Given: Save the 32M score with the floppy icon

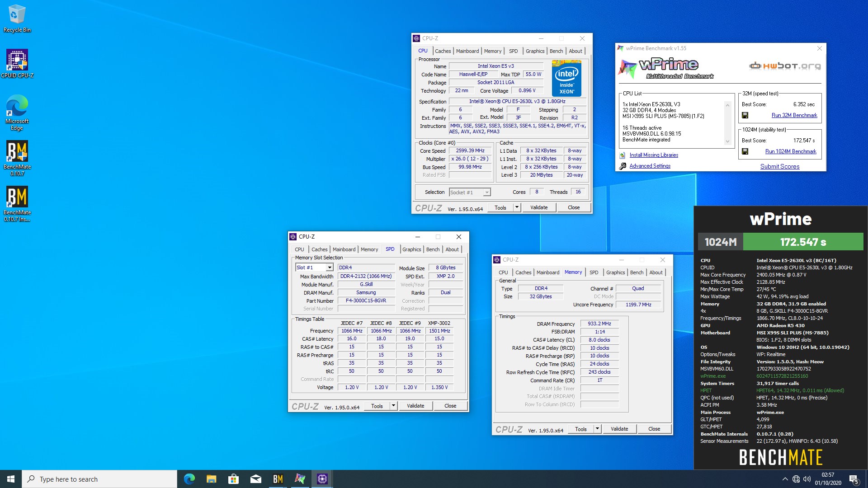Looking at the screenshot, I should 745,115.
